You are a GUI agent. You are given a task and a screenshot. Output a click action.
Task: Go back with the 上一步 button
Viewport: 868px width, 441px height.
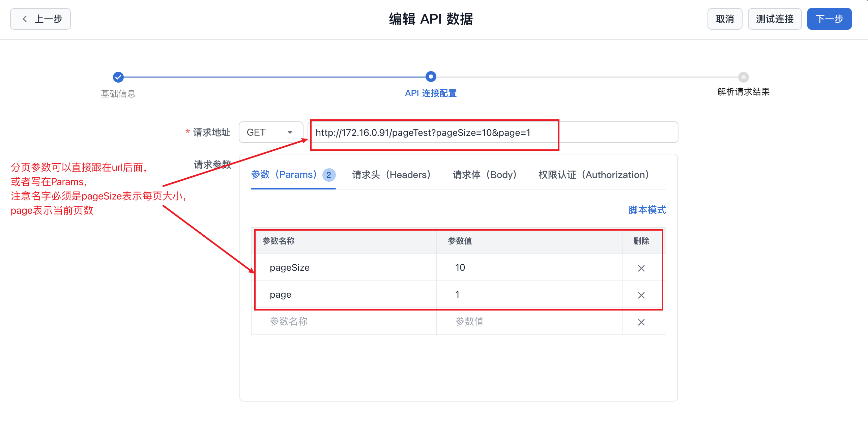tap(40, 19)
